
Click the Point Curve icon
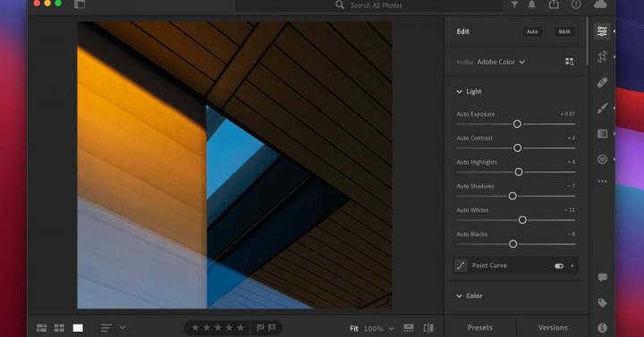(461, 265)
